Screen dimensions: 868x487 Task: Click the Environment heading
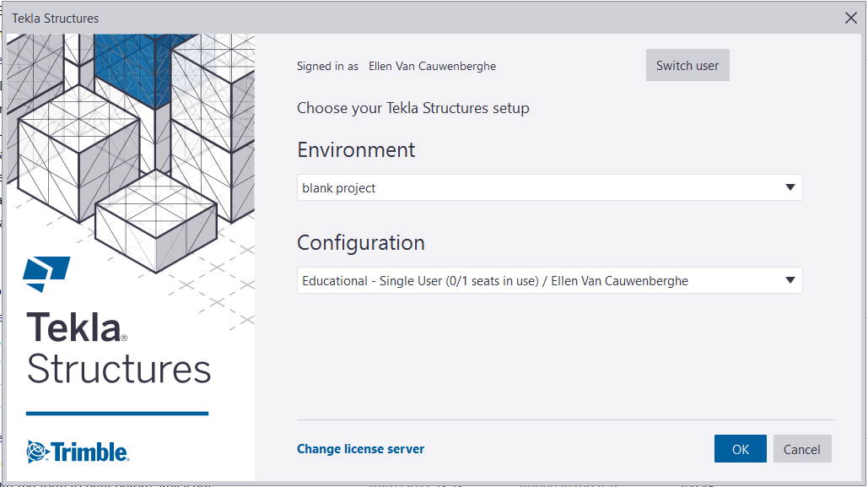[356, 150]
